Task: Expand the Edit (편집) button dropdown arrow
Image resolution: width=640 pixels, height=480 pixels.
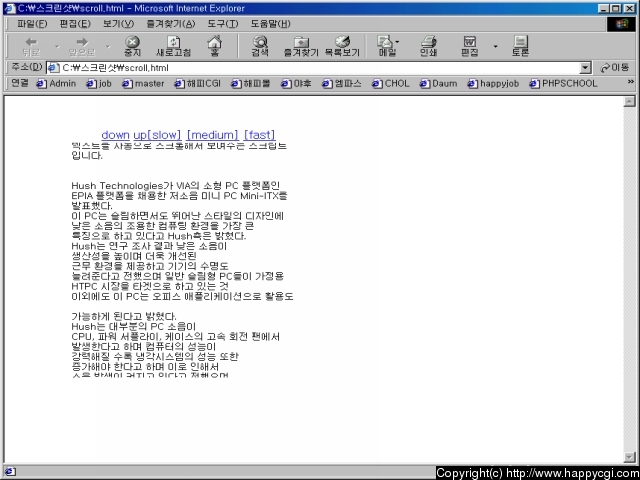Action: [x=496, y=46]
